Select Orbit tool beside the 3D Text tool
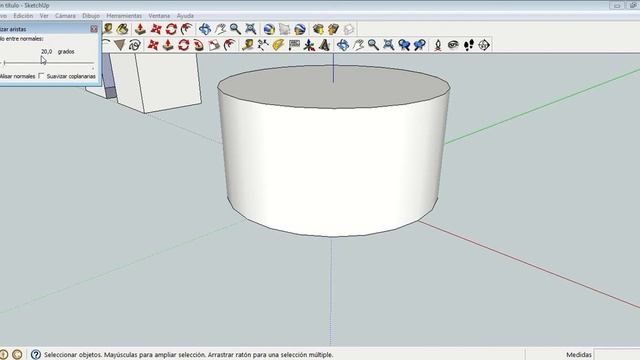Image resolution: width=640 pixels, height=360 pixels. (343, 45)
